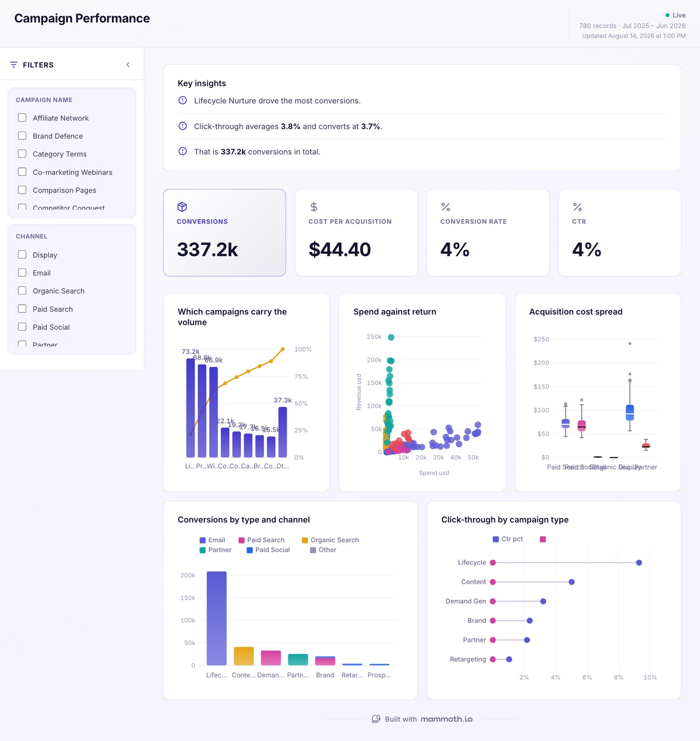Click the Conversion Rate percent icon
Screen dimensions: 700x741
(x=445, y=207)
